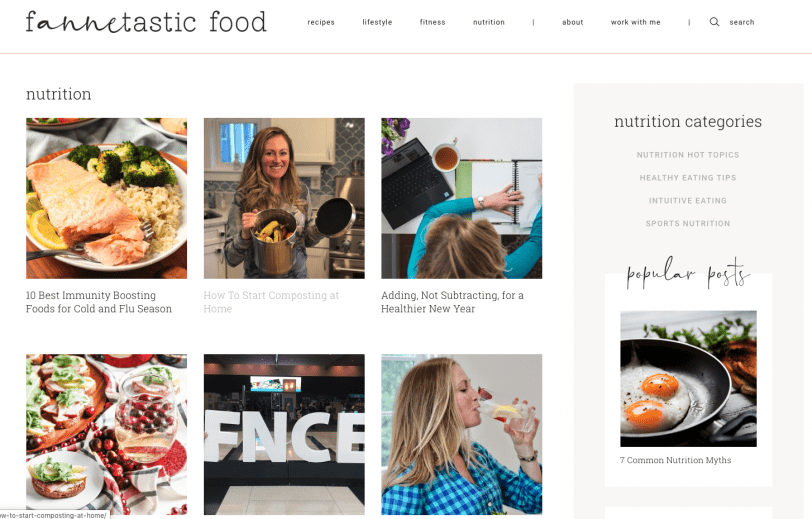The height and width of the screenshot is (519, 812).
Task: Open the fried eggs in pan thumbnail
Action: coord(688,379)
